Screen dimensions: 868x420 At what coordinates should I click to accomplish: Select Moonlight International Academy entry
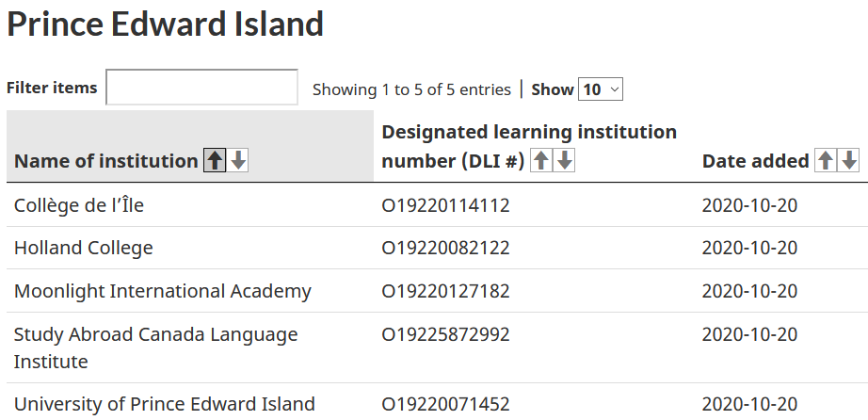click(x=162, y=291)
